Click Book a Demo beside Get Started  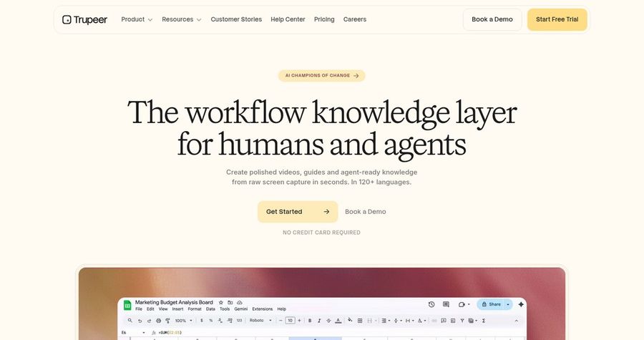tap(366, 211)
